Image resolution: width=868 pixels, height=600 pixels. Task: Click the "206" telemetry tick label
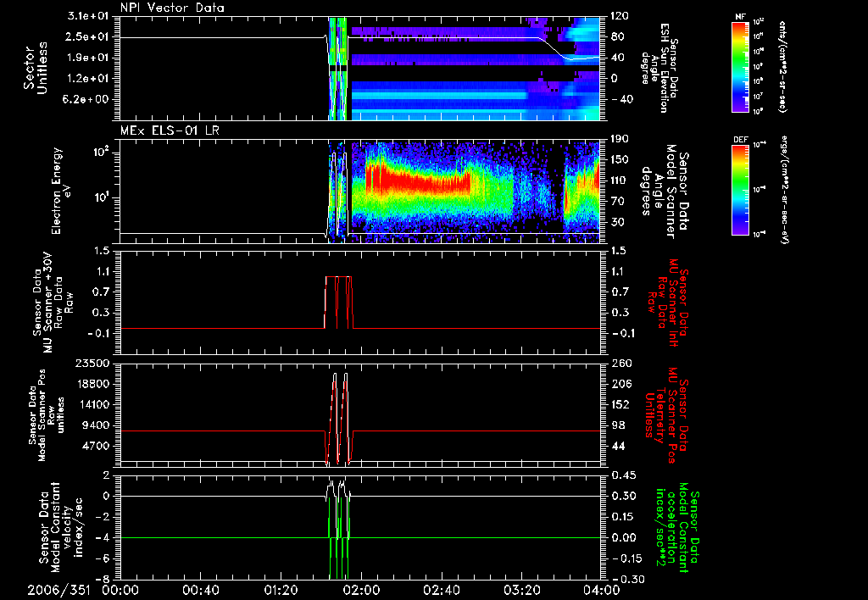[x=620, y=384]
